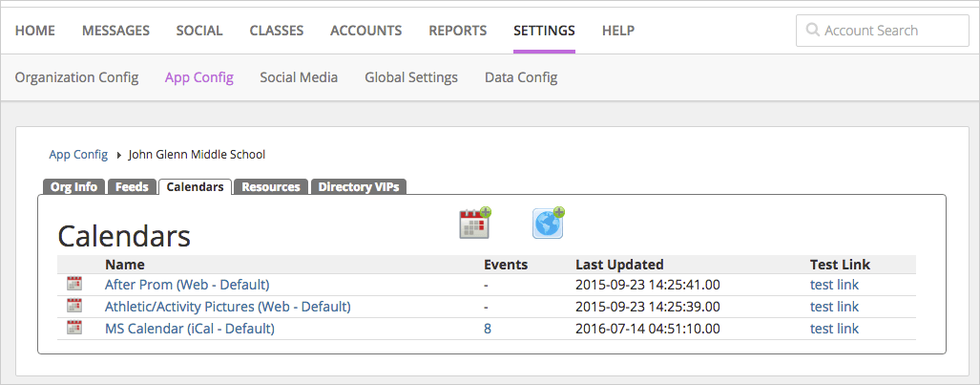The height and width of the screenshot is (385, 980).
Task: Click the Last Updated column header
Action: [619, 265]
